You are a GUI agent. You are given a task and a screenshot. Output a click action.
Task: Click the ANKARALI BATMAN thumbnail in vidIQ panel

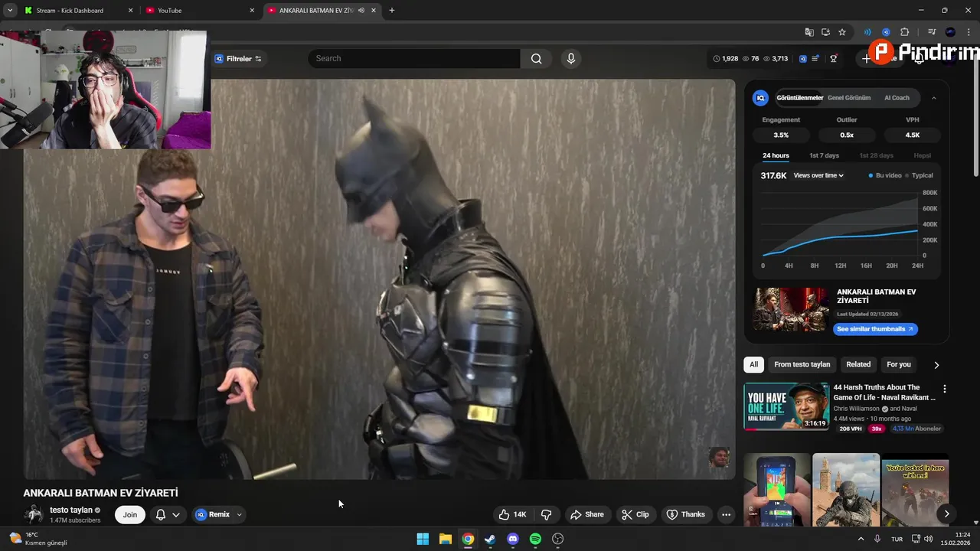click(791, 309)
